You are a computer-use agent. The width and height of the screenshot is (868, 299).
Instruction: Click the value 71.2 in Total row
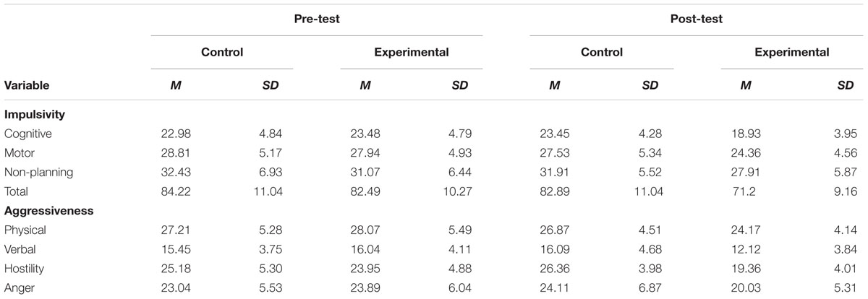click(x=744, y=192)
